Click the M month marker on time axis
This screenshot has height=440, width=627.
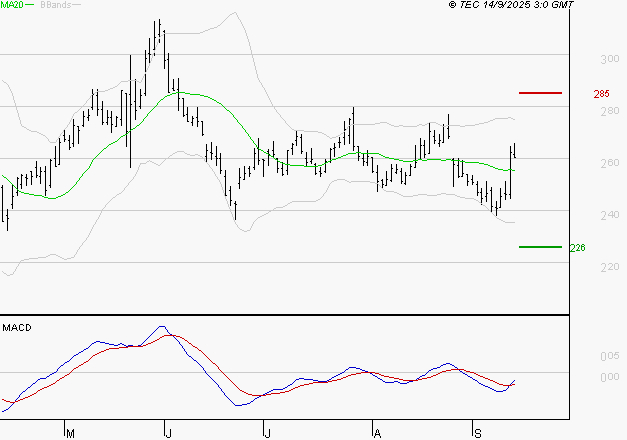tap(70, 433)
